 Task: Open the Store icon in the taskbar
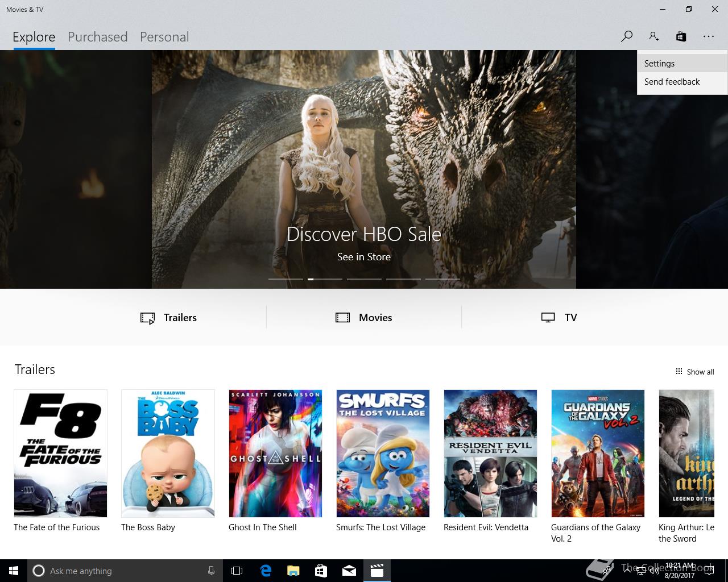point(321,571)
